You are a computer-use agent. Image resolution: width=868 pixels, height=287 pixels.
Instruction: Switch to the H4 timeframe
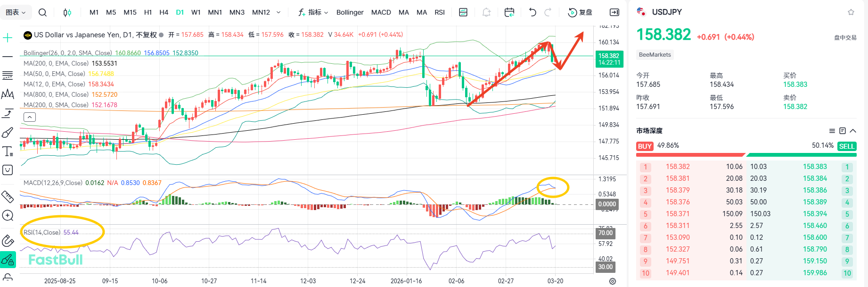pyautogui.click(x=164, y=12)
